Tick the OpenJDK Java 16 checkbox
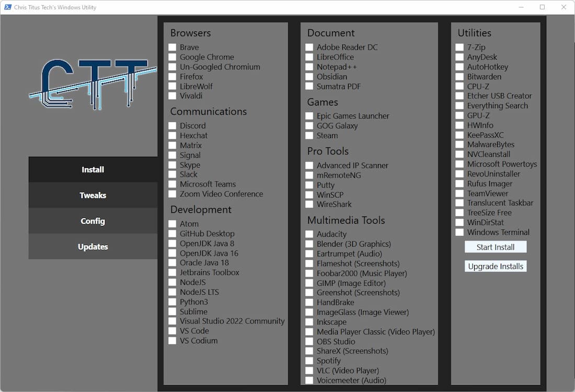 coord(172,253)
